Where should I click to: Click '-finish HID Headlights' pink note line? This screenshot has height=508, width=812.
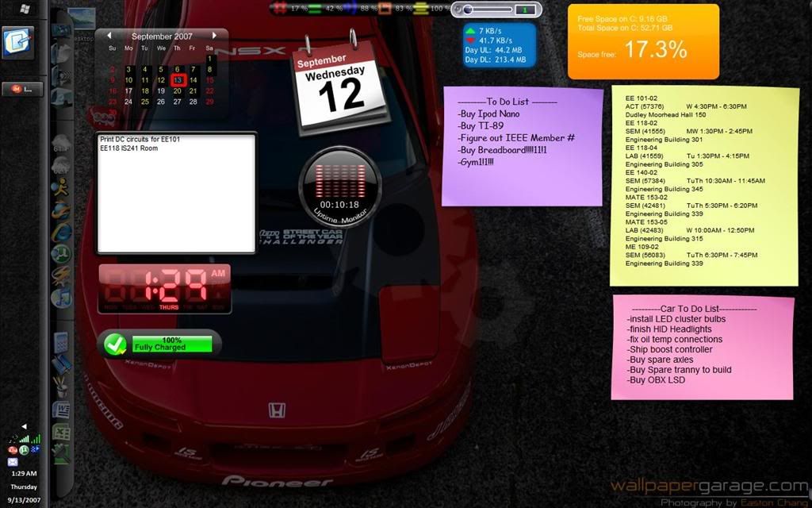[x=669, y=329]
